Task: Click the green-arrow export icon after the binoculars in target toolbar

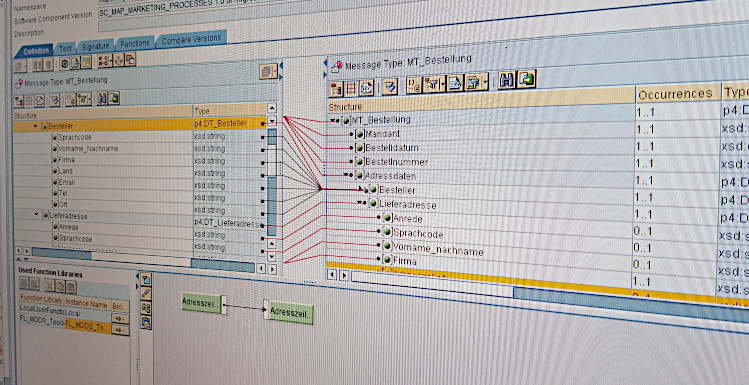Action: (526, 79)
